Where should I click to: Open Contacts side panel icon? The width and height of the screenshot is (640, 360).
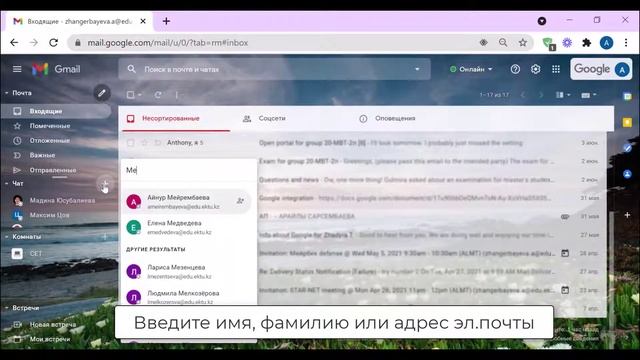point(627,174)
